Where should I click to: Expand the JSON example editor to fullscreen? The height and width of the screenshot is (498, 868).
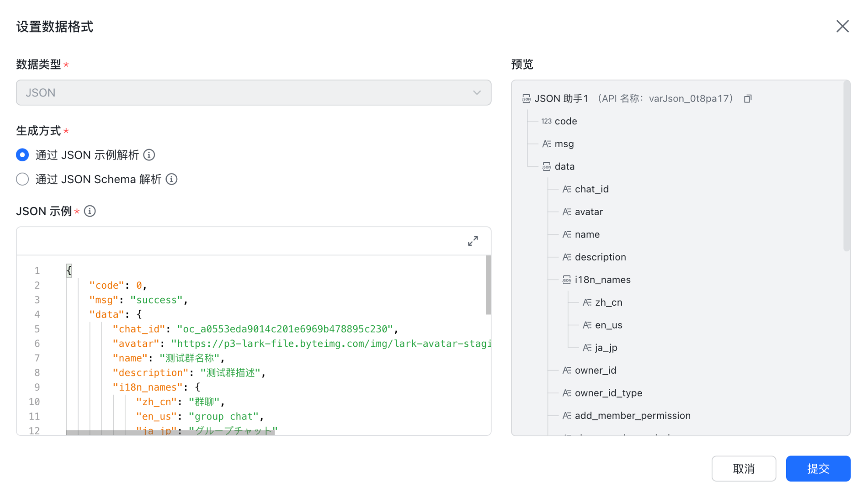[x=473, y=240]
